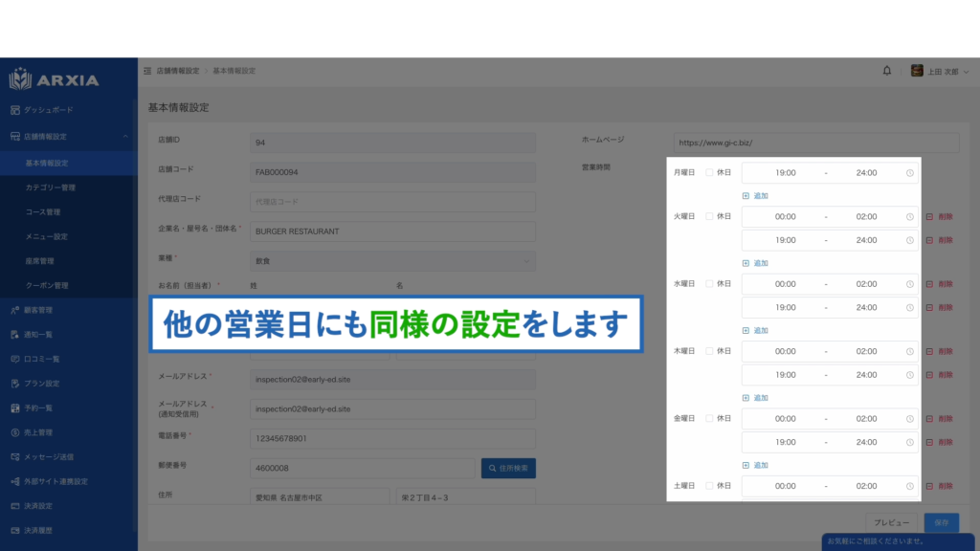This screenshot has height=551, width=980.
Task: Click the 追加 link under 金曜日
Action: coord(761,465)
